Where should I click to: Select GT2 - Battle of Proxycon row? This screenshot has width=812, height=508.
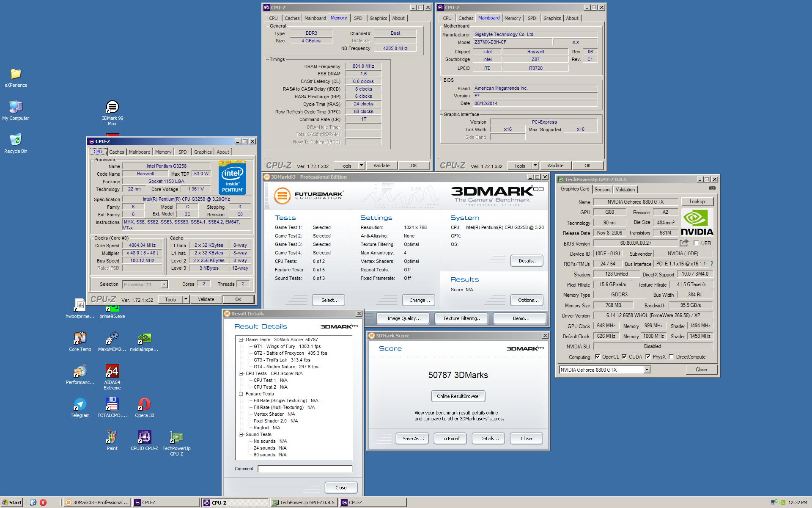tap(290, 353)
